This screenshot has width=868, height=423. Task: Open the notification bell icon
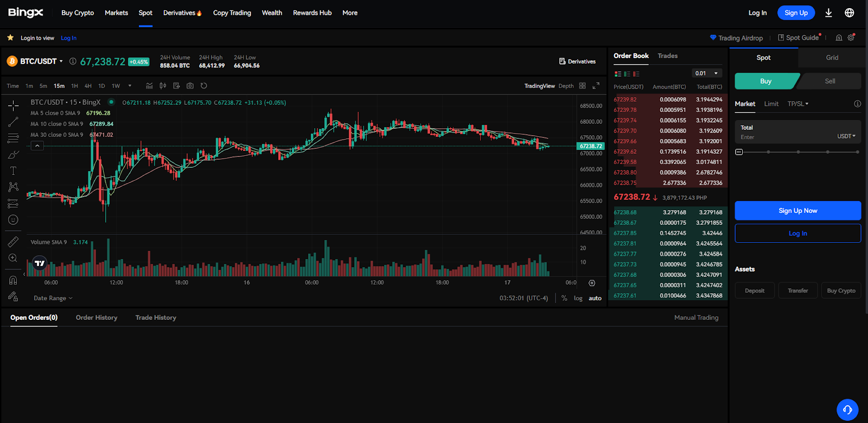point(839,37)
